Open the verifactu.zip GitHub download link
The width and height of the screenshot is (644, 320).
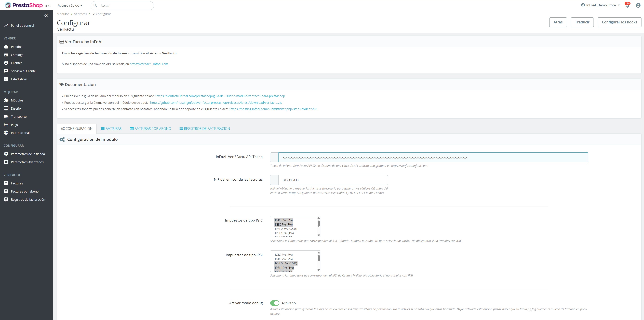tap(216, 103)
